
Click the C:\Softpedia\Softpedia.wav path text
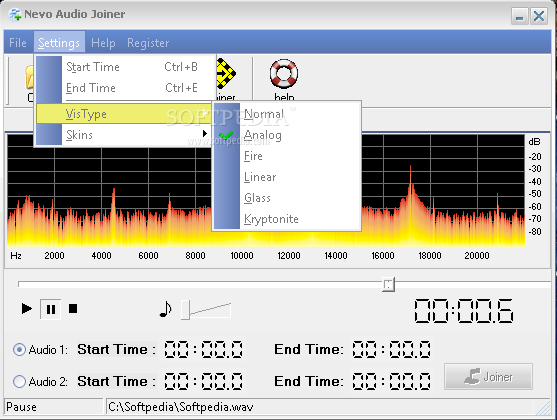[x=180, y=407]
